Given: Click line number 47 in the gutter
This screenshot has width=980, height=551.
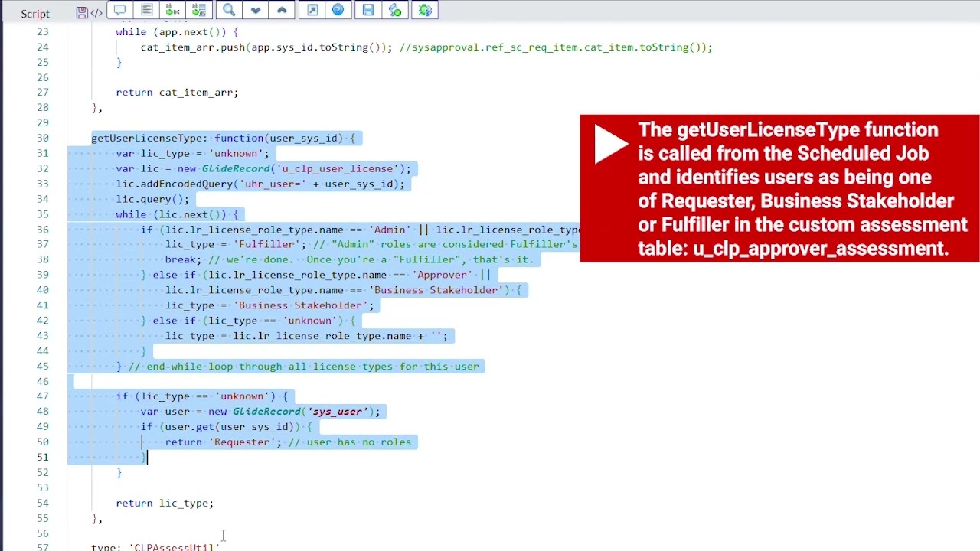Looking at the screenshot, I should [x=42, y=396].
